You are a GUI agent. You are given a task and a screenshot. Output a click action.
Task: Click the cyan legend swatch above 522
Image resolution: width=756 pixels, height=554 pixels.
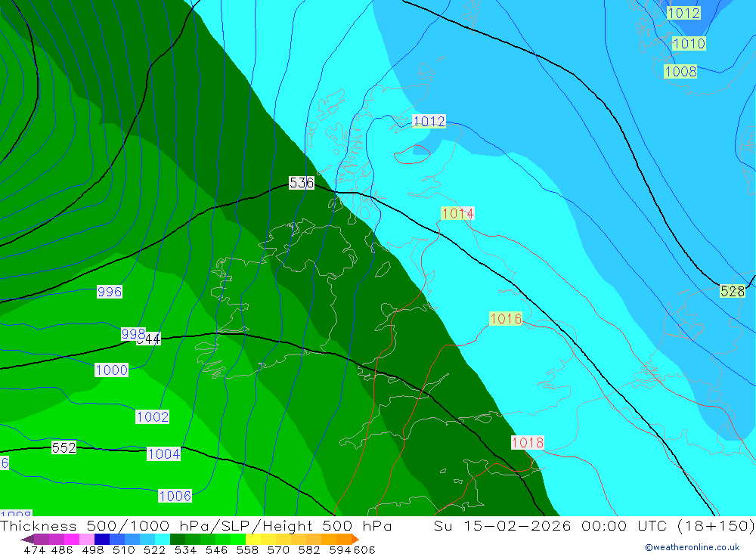coord(163,539)
